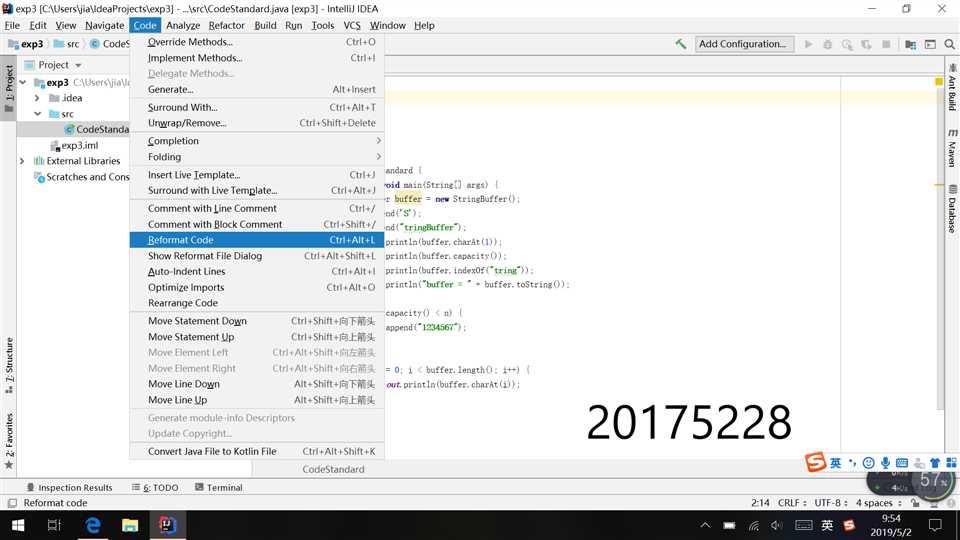Screen dimensions: 960x540
Task: Open the Structure tool window tab
Action: click(9, 364)
